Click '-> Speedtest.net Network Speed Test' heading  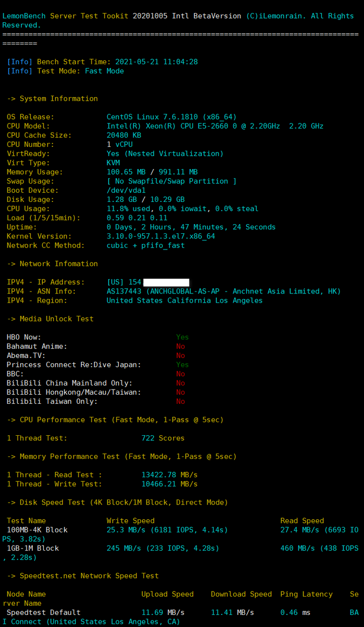tap(83, 576)
